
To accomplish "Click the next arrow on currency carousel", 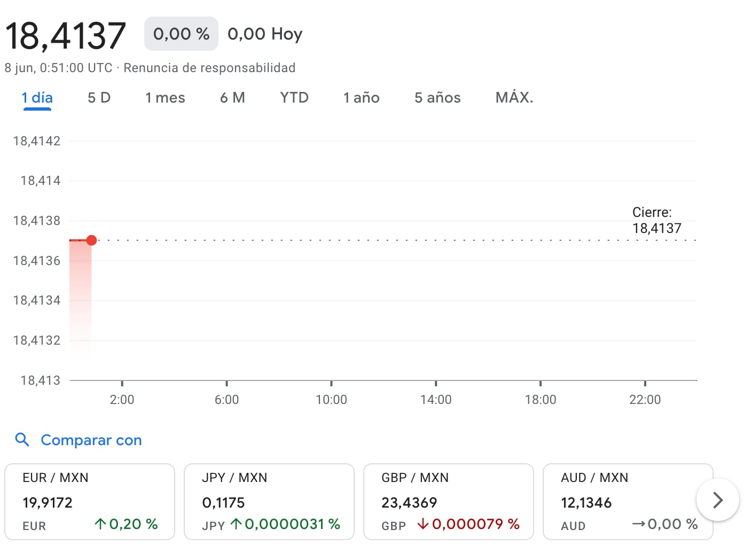I will coord(717,500).
